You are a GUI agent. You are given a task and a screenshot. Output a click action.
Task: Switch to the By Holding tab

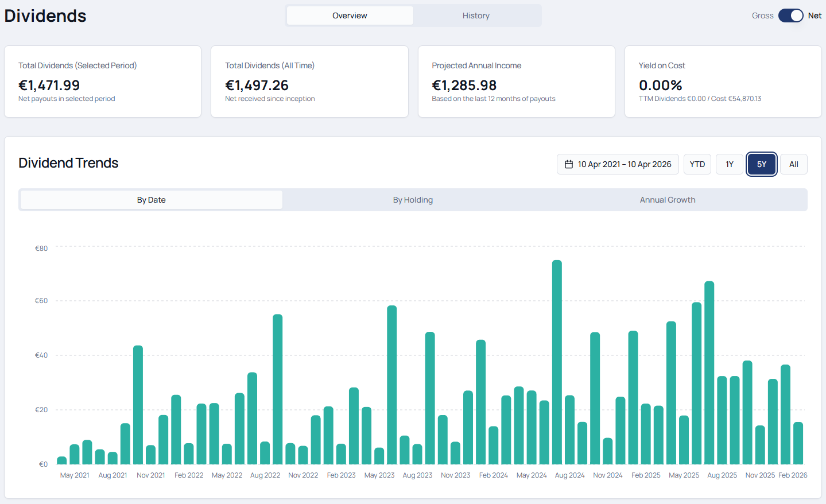(x=413, y=200)
